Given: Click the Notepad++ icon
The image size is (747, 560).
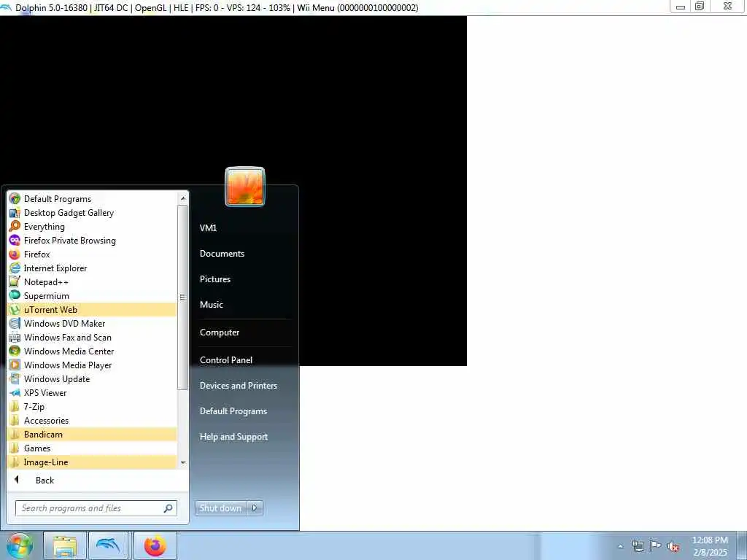Looking at the screenshot, I should tap(15, 281).
